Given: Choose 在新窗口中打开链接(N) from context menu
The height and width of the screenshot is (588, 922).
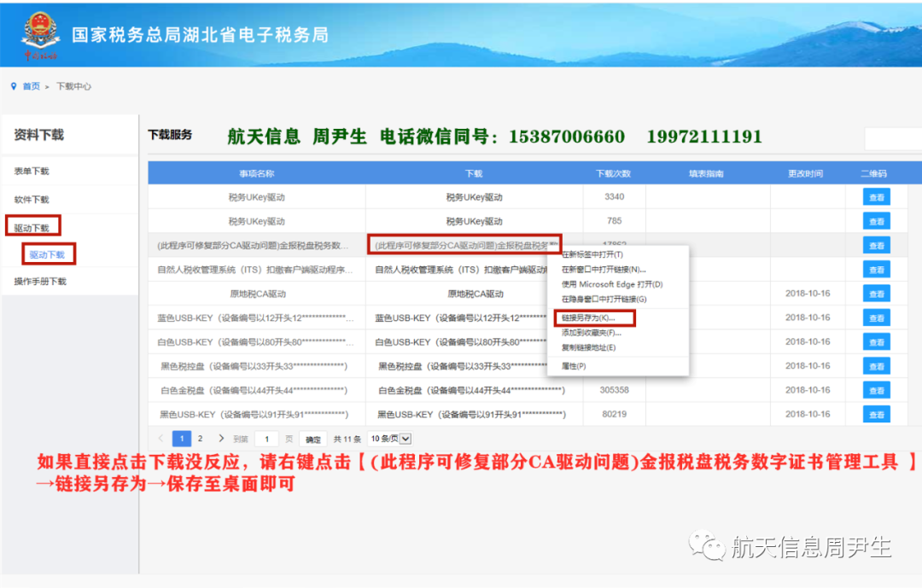Looking at the screenshot, I should pyautogui.click(x=604, y=270).
